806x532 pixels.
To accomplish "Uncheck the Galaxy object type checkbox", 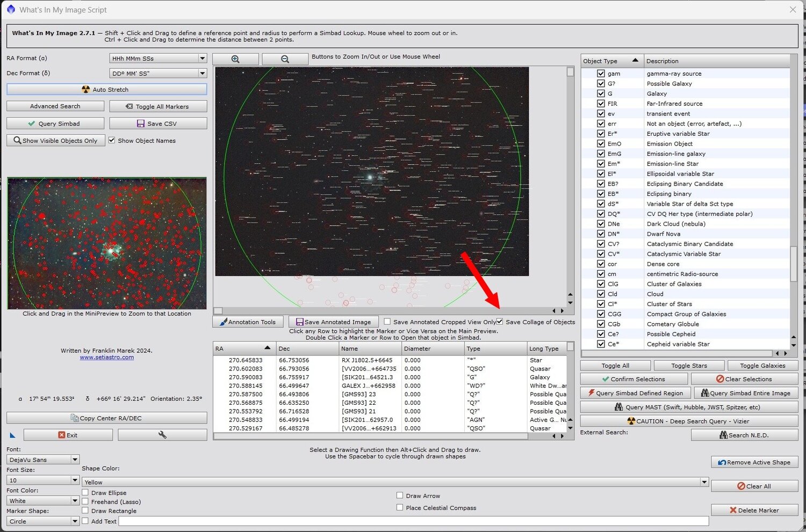I will coord(601,93).
